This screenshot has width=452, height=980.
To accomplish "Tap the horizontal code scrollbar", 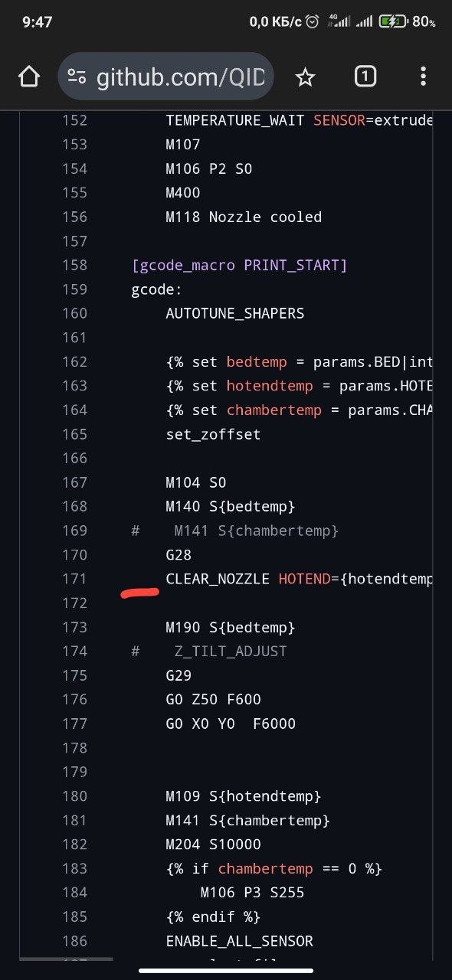I will point(66,958).
